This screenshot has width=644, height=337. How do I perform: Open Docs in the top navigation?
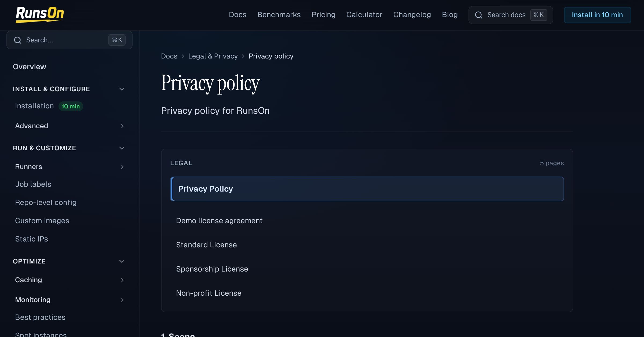(x=237, y=15)
